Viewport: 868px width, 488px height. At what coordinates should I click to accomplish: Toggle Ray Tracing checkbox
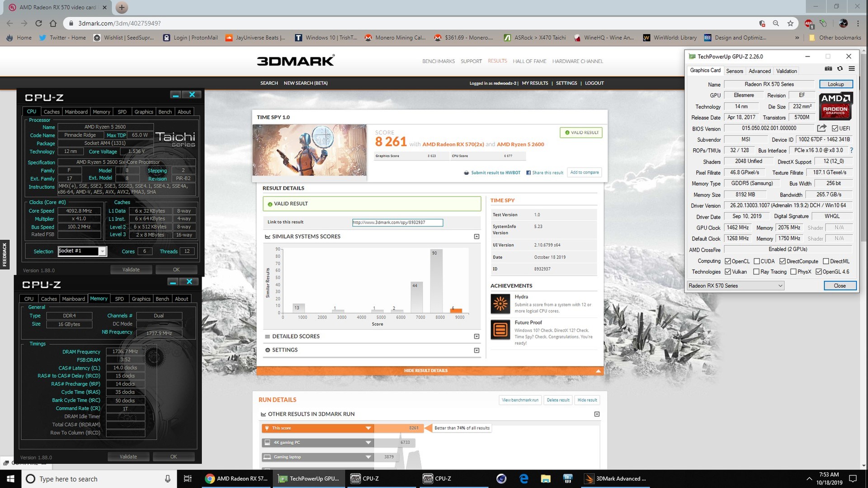[x=756, y=272]
